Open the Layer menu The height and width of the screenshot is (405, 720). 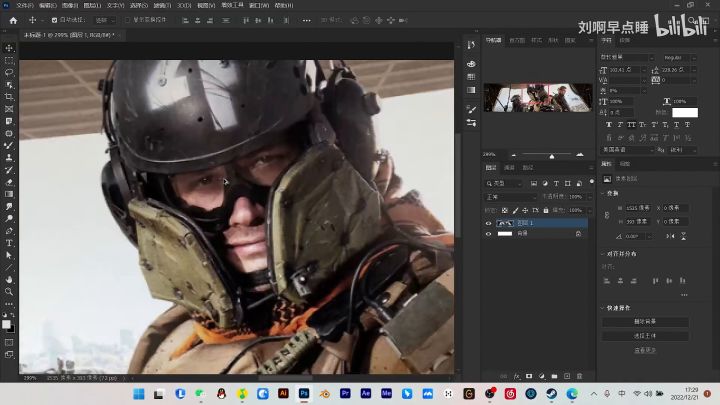pos(92,6)
